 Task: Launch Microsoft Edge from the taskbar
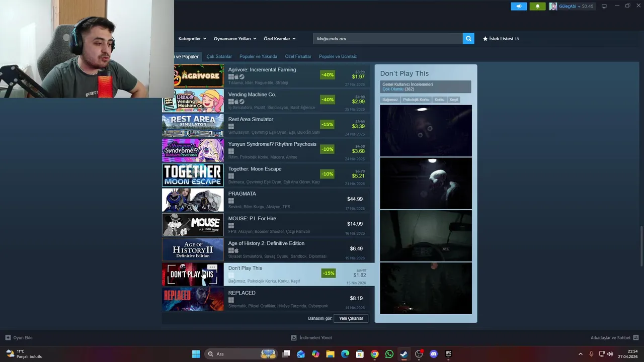(345, 354)
